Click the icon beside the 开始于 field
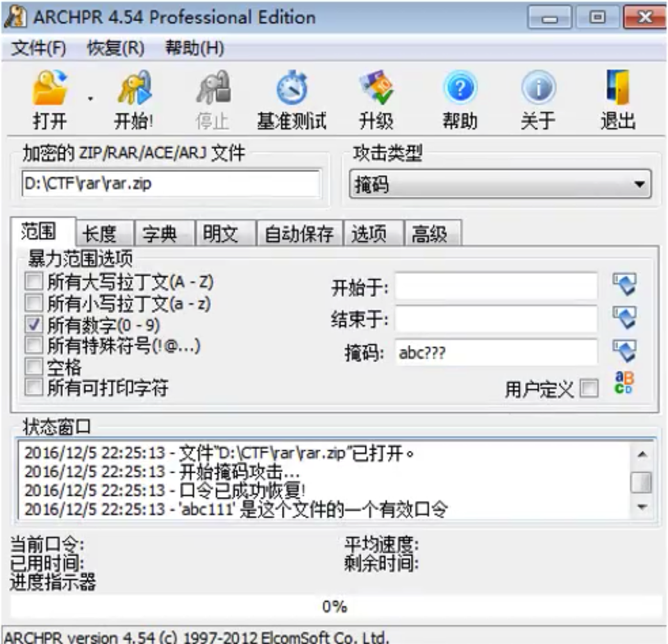 tap(624, 285)
